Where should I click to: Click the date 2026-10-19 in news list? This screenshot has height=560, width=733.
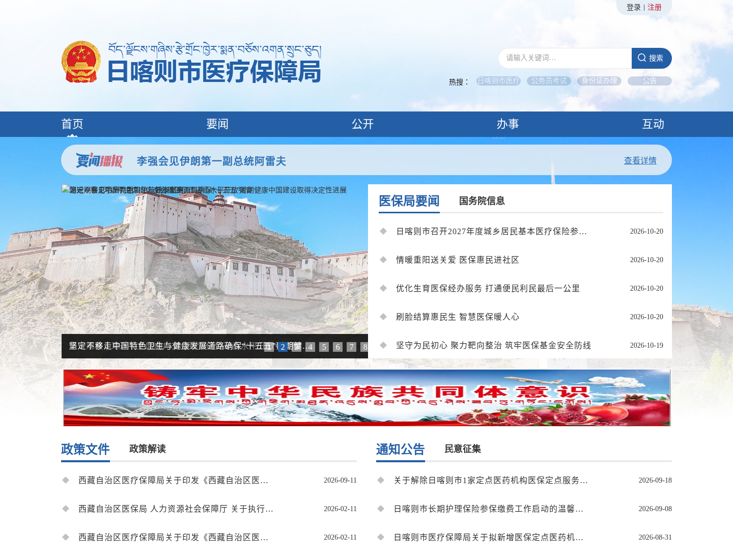click(x=646, y=345)
